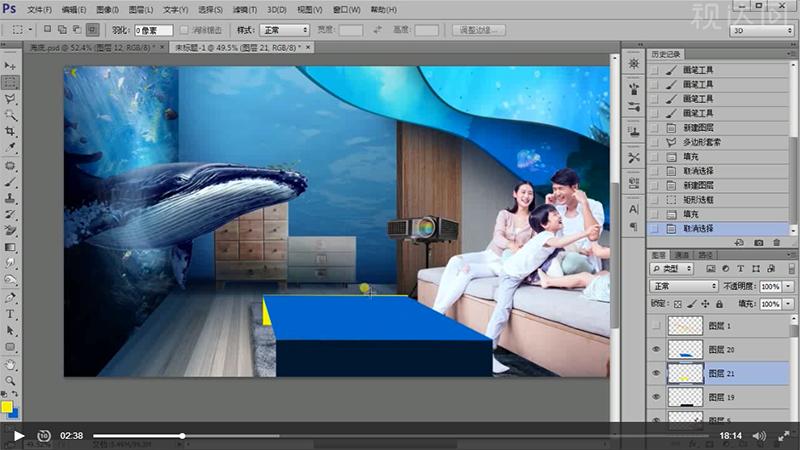Open the 3D workspace switcher dropdown
The height and width of the screenshot is (450, 800).
tap(762, 31)
